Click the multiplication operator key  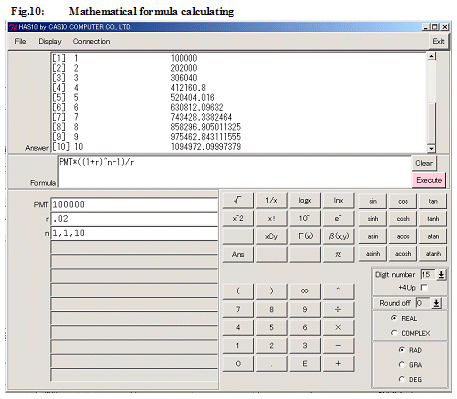[x=338, y=327]
